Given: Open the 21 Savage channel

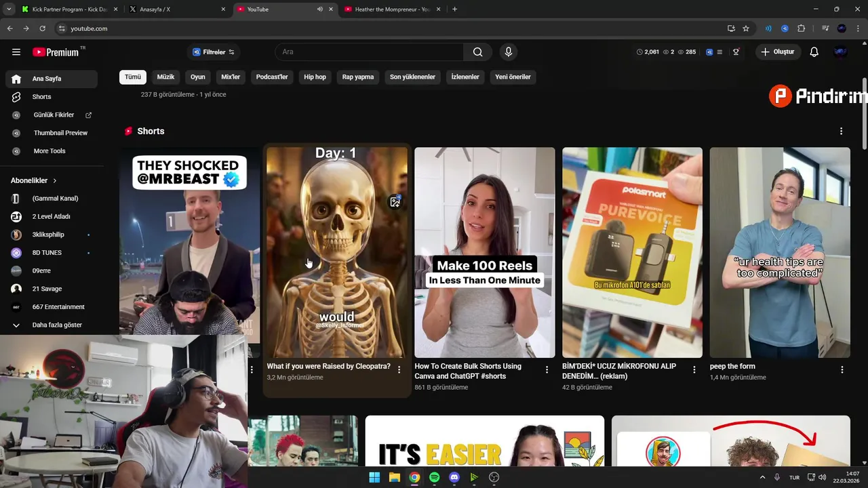Looking at the screenshot, I should coord(52,289).
